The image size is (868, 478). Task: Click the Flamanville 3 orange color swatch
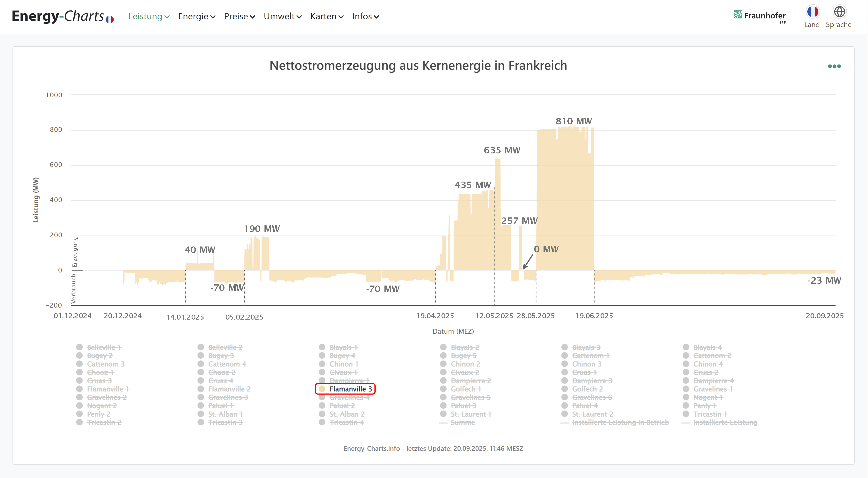click(x=322, y=389)
